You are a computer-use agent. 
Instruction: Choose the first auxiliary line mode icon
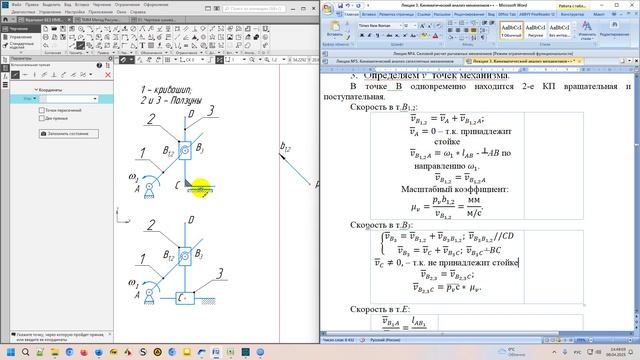[x=15, y=75]
